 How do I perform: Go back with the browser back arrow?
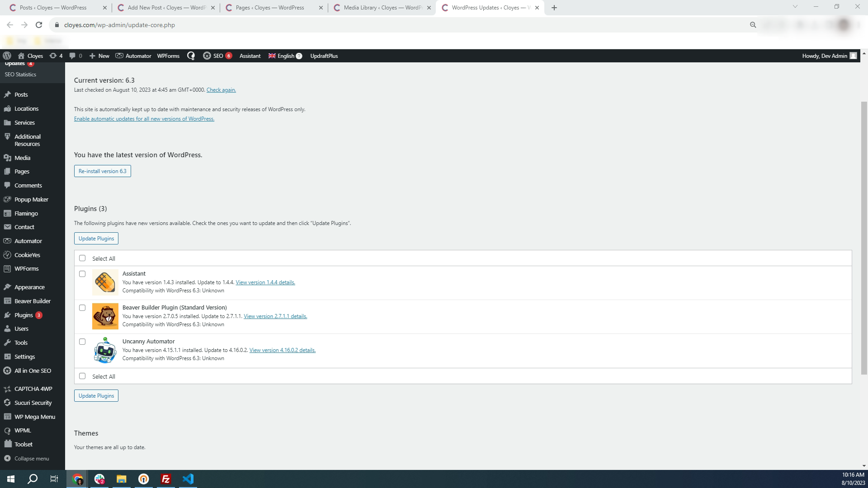[10, 25]
